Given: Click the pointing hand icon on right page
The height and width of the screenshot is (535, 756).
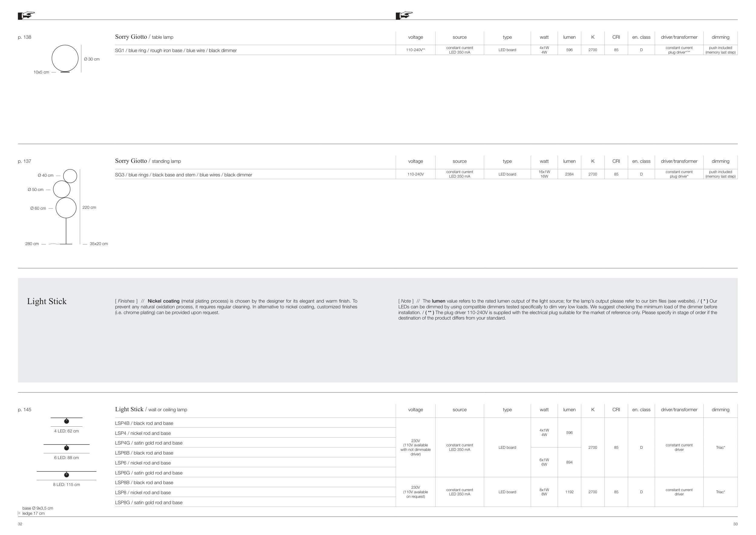Looking at the screenshot, I should click(x=404, y=15).
